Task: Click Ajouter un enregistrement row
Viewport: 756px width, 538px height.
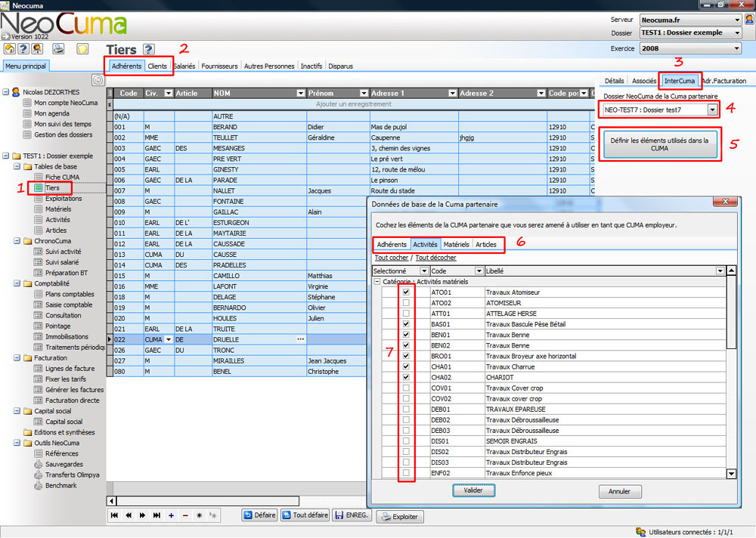Action: pyautogui.click(x=353, y=104)
